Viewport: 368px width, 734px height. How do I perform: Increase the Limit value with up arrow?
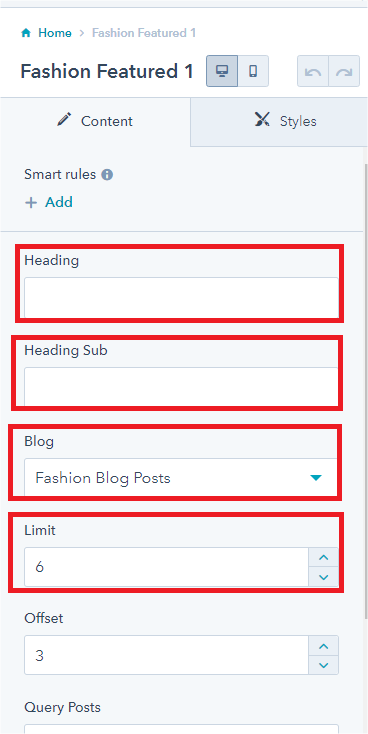[x=323, y=558]
